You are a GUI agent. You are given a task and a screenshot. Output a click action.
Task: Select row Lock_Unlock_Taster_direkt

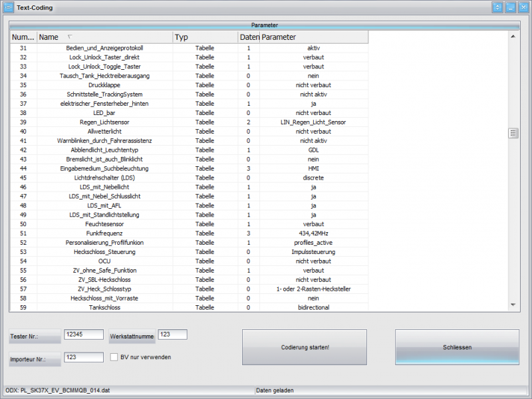(x=190, y=57)
